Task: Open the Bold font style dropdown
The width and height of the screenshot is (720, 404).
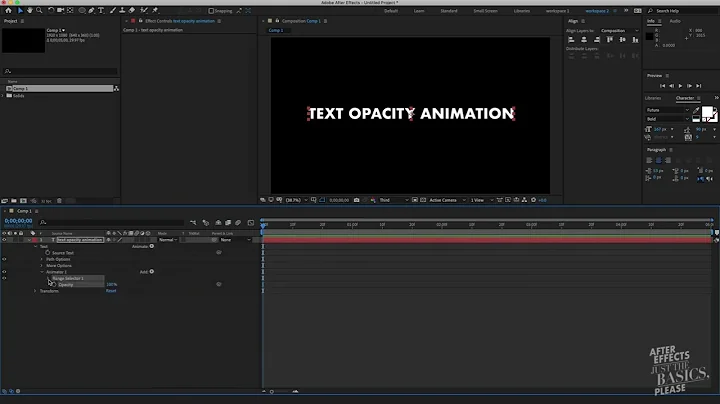Action: 668,119
